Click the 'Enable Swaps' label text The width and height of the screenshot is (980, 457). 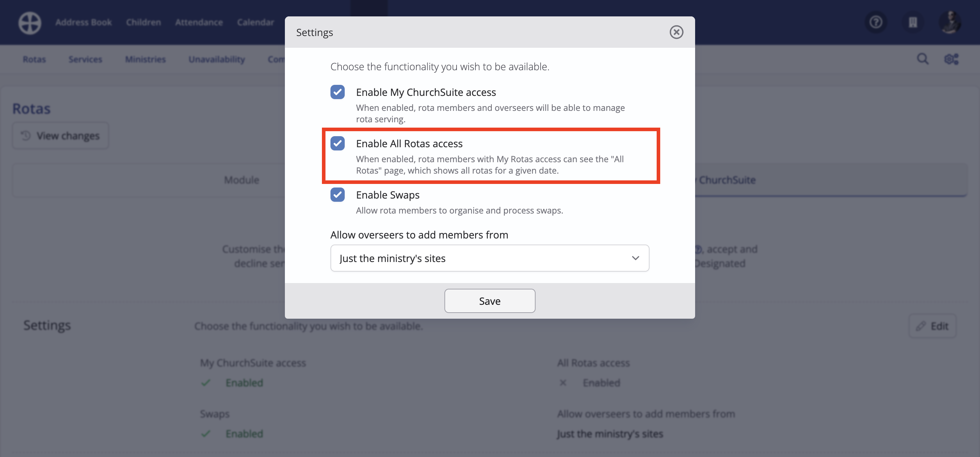pyautogui.click(x=388, y=195)
